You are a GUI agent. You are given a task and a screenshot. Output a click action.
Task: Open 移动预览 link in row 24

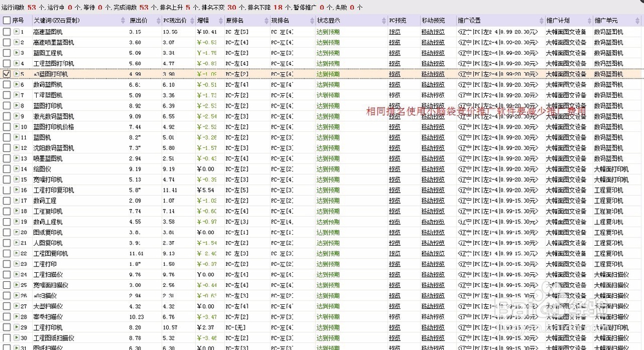point(433,275)
